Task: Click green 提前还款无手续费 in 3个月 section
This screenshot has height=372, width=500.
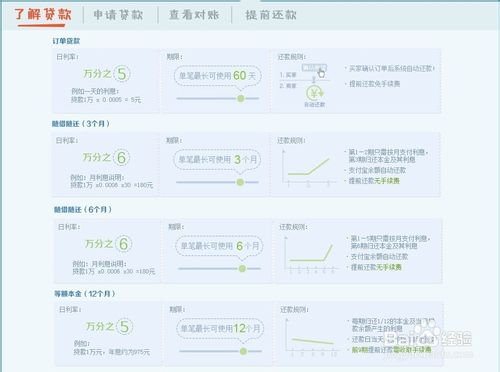Action: (374, 181)
